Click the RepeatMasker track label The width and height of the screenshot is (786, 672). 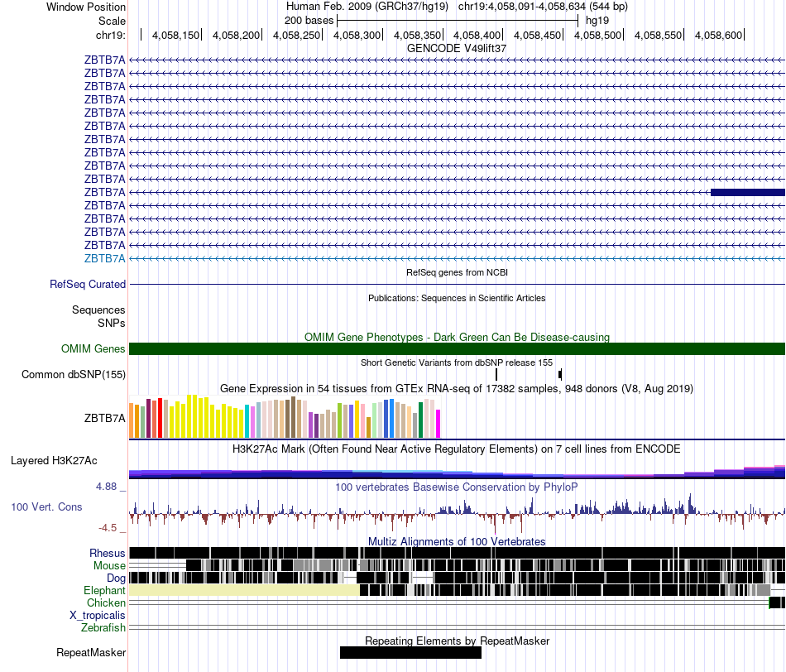click(91, 652)
